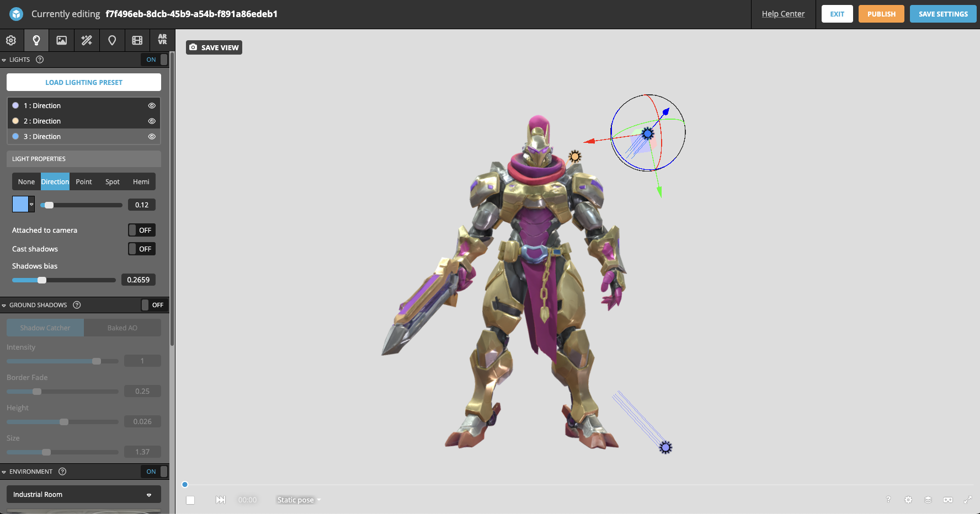The image size is (980, 514).
Task: Open the light color swatch dropdown arrow
Action: [x=31, y=204]
